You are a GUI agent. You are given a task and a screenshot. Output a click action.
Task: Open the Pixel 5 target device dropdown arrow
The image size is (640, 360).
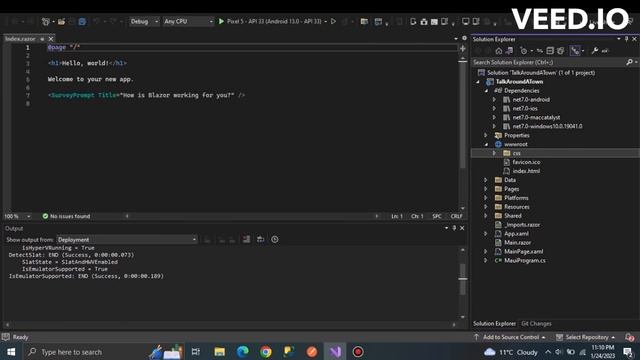[326, 21]
